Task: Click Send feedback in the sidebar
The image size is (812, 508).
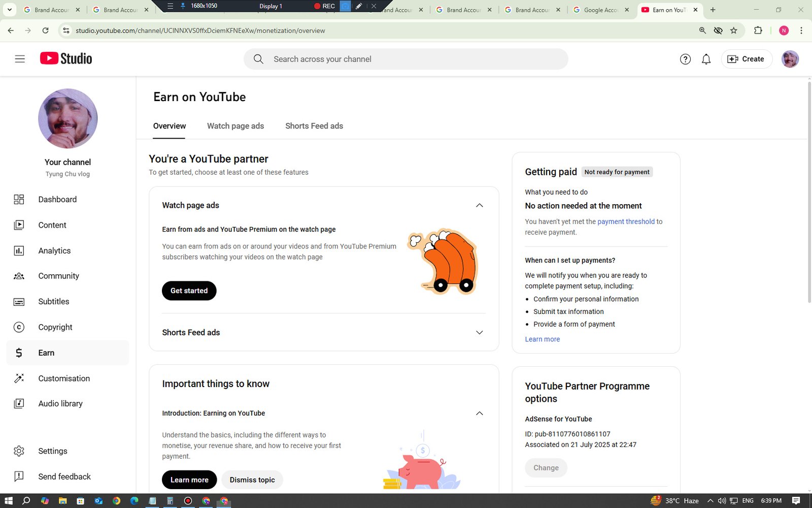Action: pos(67,477)
